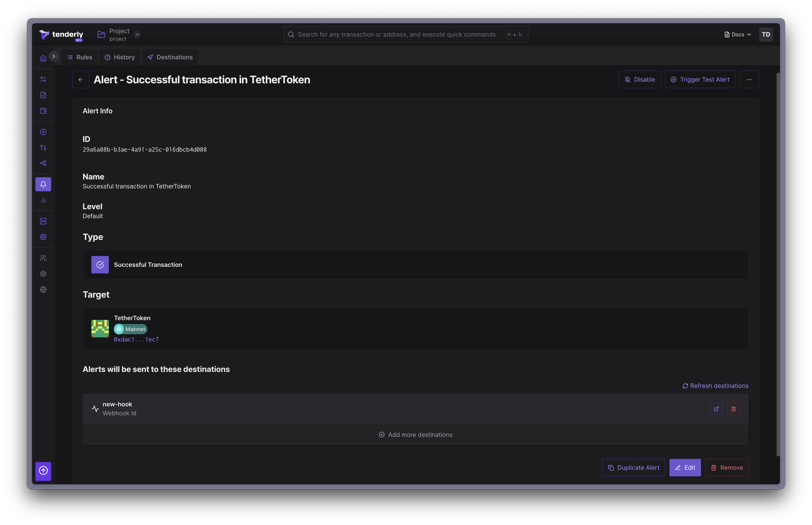
Task: Remove the alert
Action: click(727, 468)
